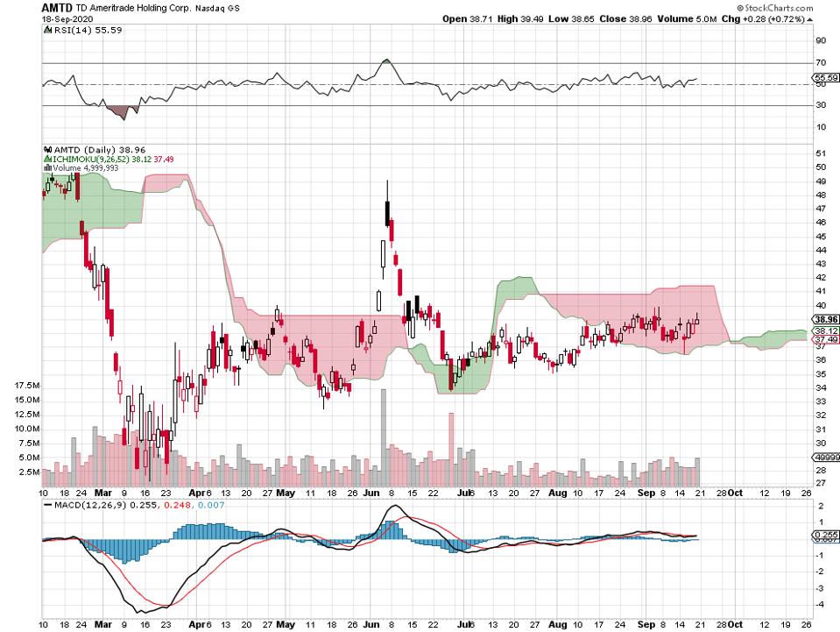Click the Jun label under the MACD panel
This screenshot has width=840, height=632.
coord(371,624)
